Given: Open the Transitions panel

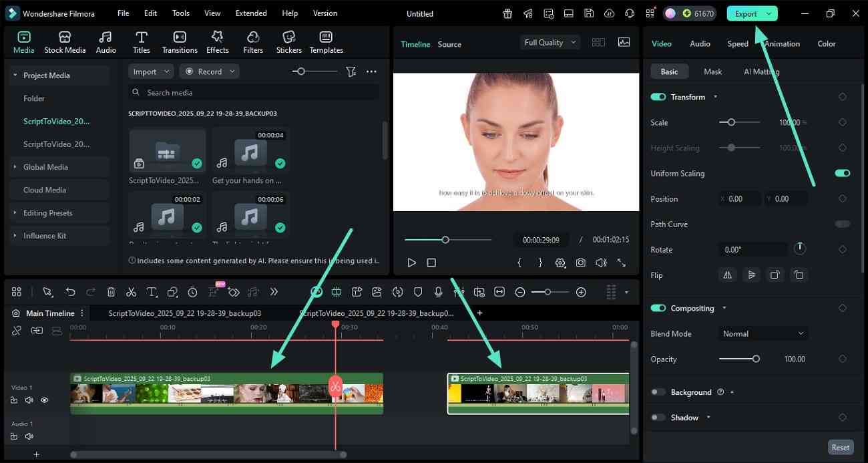Looking at the screenshot, I should pyautogui.click(x=179, y=40).
